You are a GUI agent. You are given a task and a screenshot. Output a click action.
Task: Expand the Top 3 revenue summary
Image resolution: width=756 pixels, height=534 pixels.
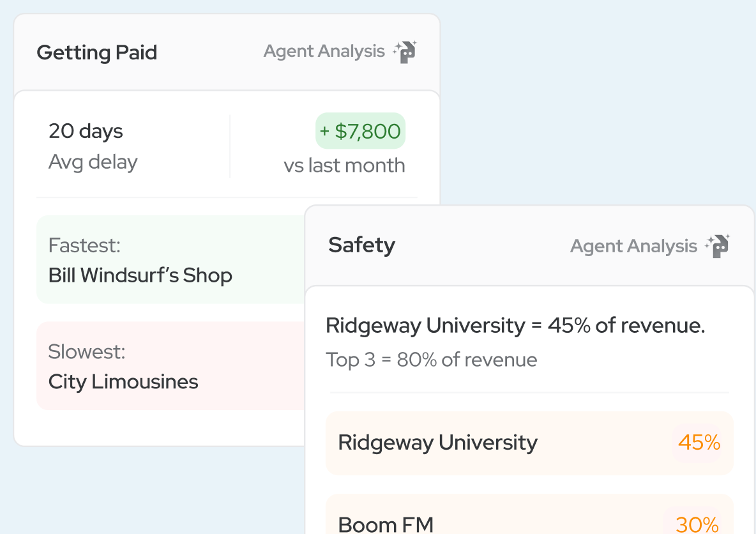coord(430,360)
